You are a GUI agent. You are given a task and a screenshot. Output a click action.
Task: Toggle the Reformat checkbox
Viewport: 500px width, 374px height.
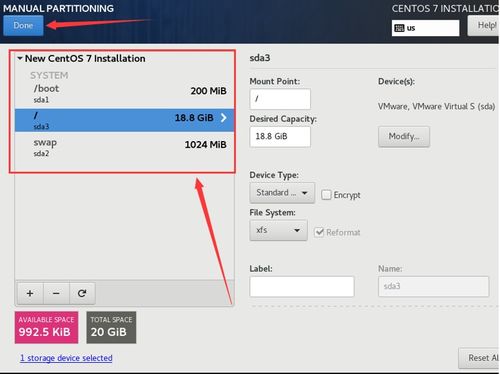click(x=319, y=232)
